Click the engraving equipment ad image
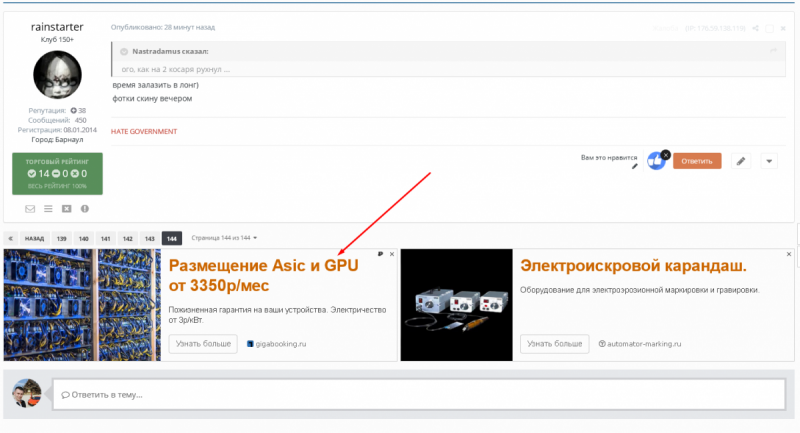This screenshot has height=433, width=800. 457,305
